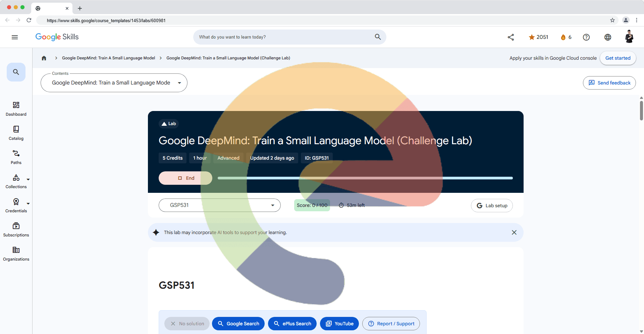This screenshot has height=334, width=644.
Task: Dismiss the AI tools notice
Action: [x=514, y=232]
